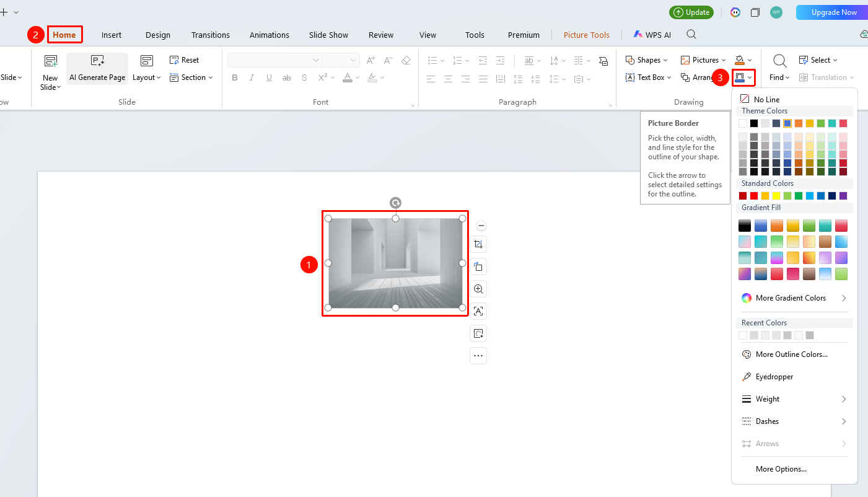This screenshot has height=497, width=868.
Task: Click the green Update button
Action: pyautogui.click(x=691, y=12)
